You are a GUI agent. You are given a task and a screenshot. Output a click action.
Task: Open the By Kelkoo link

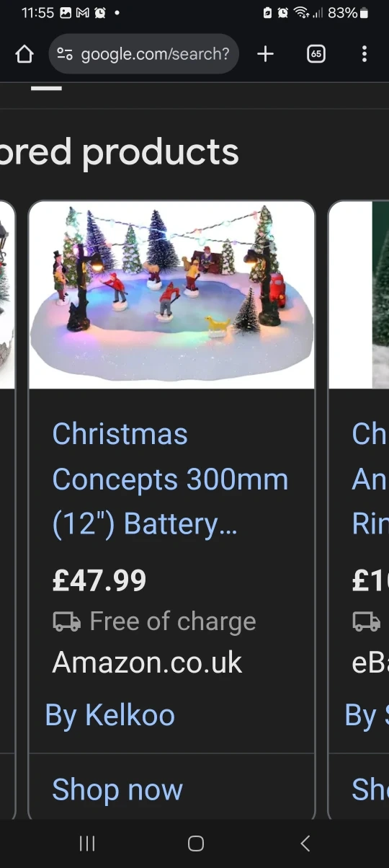(x=109, y=715)
